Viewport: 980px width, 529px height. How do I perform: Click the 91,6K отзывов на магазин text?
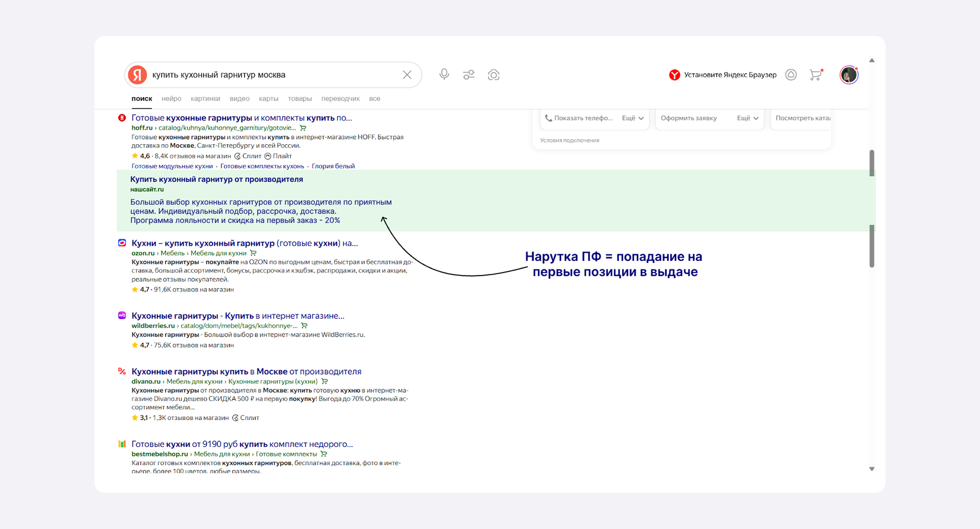pos(194,289)
